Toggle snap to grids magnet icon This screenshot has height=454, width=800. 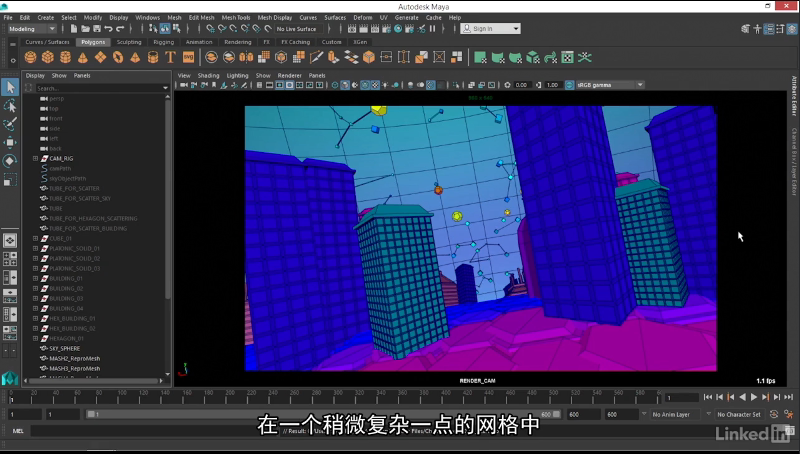[x=210, y=29]
